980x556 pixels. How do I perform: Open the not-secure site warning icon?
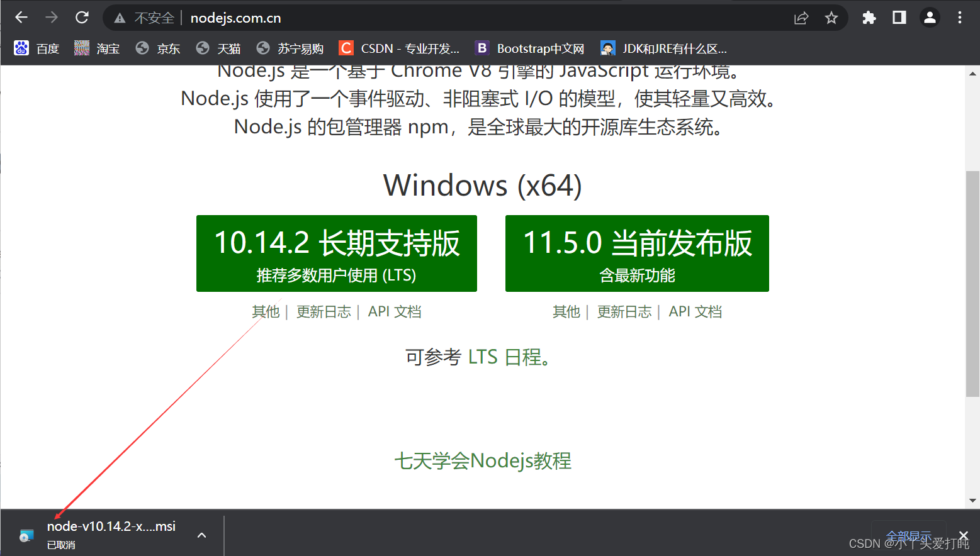click(x=120, y=18)
